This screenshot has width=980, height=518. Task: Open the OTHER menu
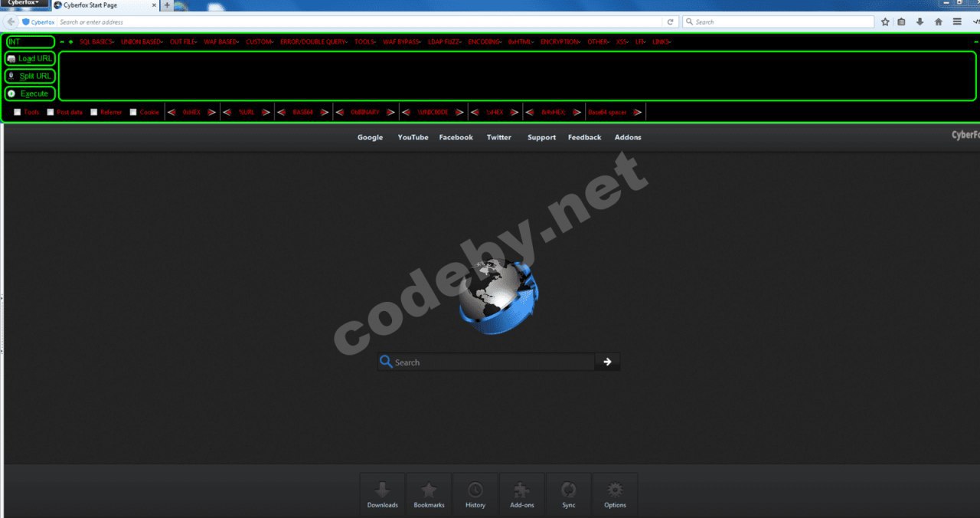599,41
